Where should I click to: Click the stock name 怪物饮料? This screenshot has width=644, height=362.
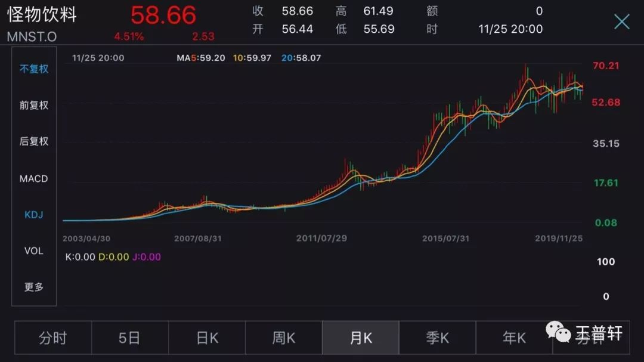point(42,14)
